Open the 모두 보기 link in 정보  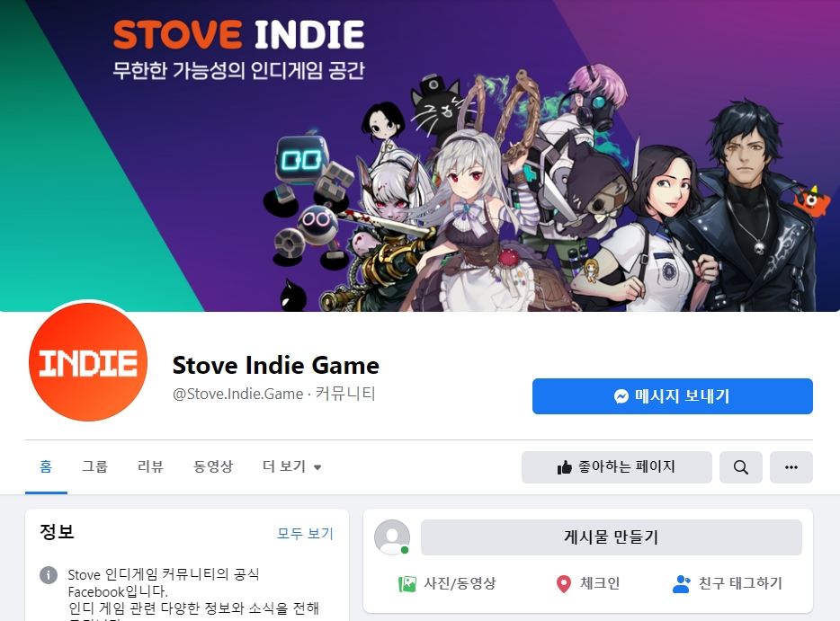coord(306,533)
